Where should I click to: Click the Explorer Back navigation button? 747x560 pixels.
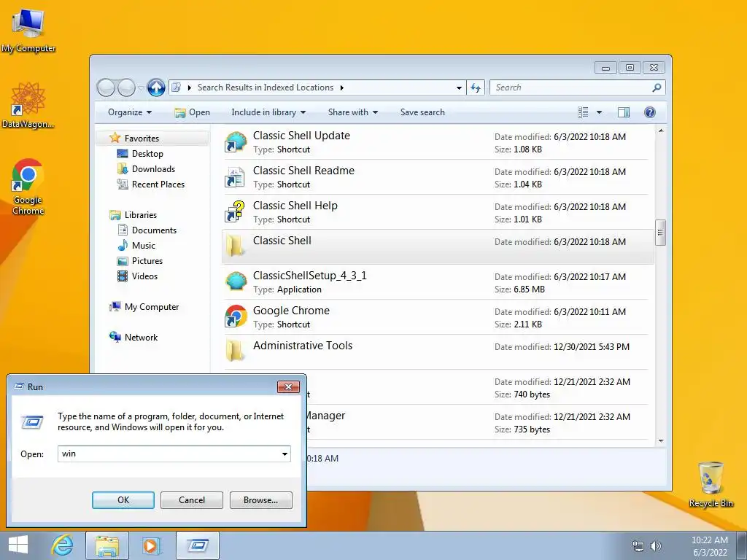click(x=106, y=87)
